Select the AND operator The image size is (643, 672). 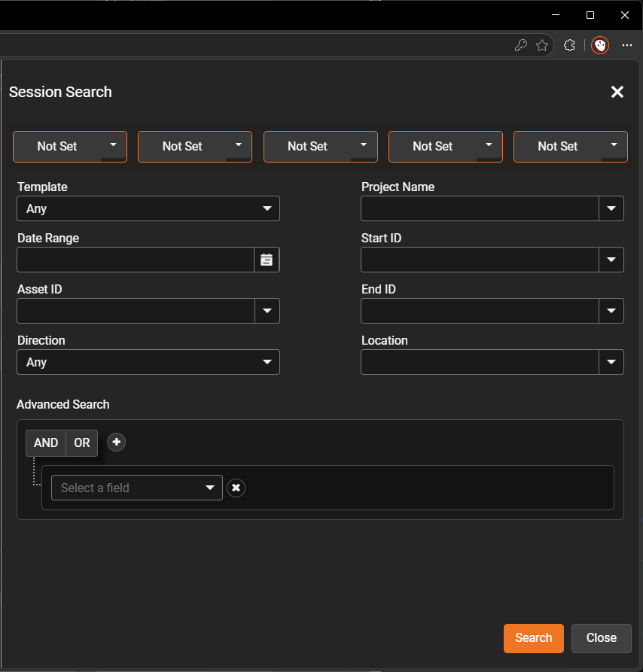pyautogui.click(x=46, y=442)
